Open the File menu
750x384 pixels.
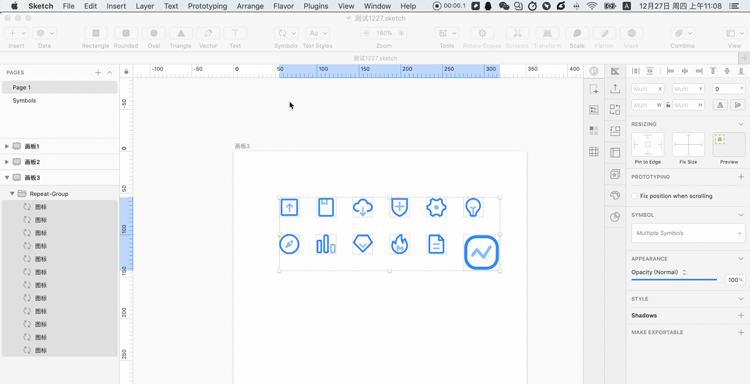click(x=69, y=6)
